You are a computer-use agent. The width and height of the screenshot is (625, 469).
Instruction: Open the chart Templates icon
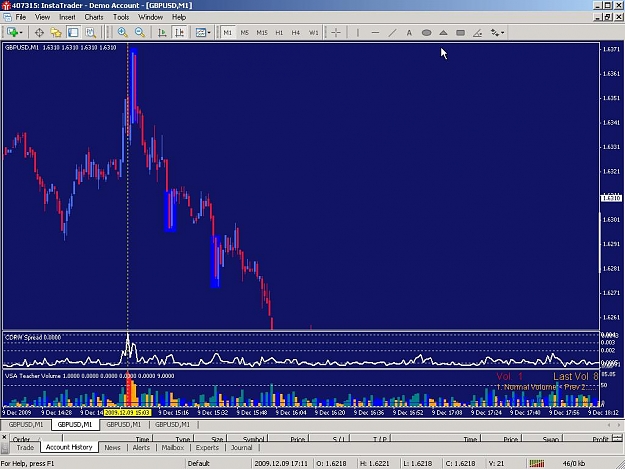click(x=200, y=33)
